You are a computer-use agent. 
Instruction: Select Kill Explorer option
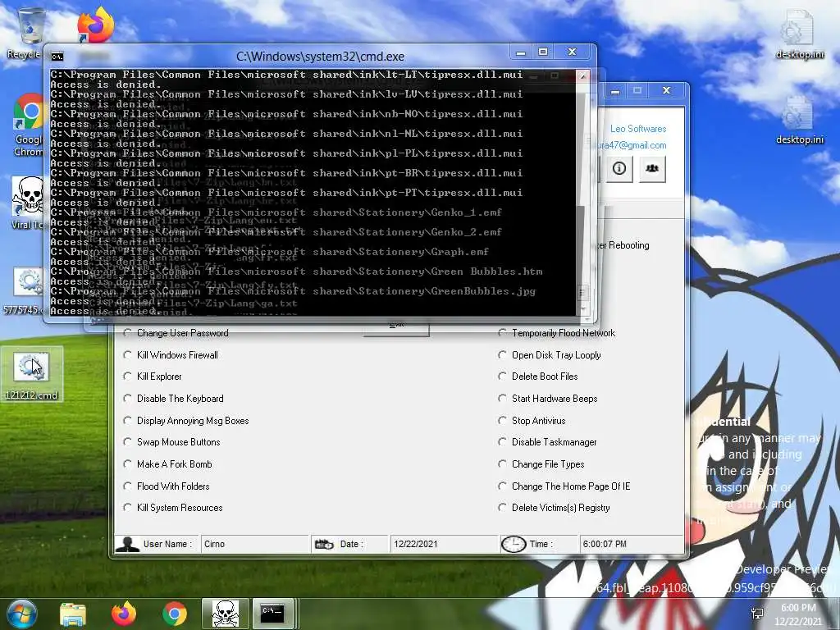pyautogui.click(x=152, y=377)
